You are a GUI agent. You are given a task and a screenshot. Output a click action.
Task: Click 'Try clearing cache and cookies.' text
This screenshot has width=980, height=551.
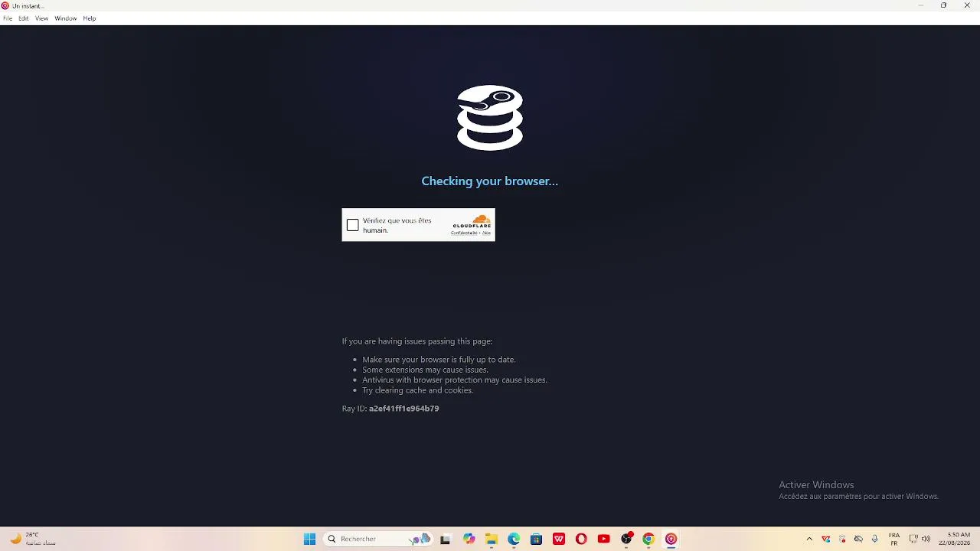tap(417, 390)
